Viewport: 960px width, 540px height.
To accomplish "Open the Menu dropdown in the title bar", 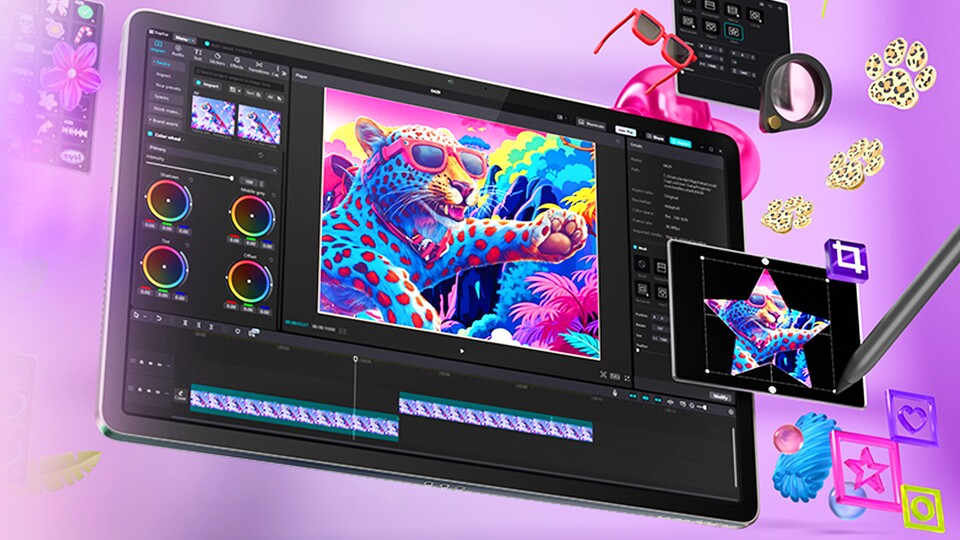I will 184,39.
